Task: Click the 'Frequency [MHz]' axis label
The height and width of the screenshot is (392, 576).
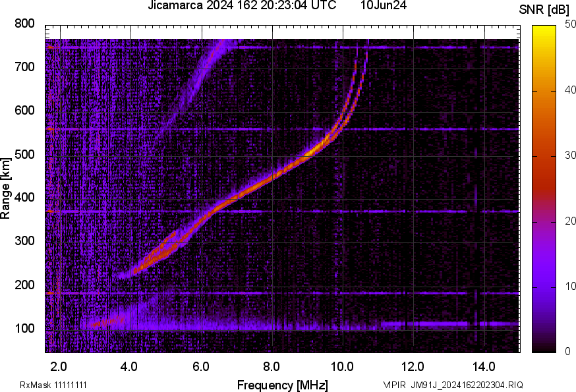Action: point(283,385)
